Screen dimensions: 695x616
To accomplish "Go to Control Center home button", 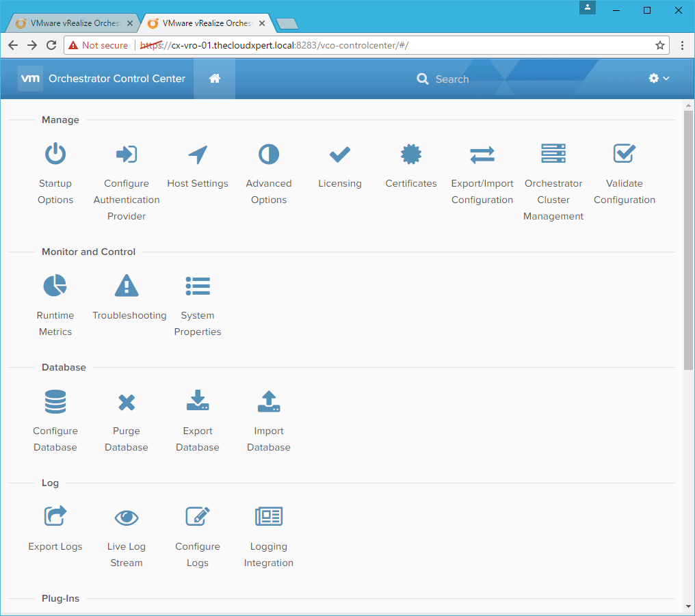I will click(x=215, y=79).
